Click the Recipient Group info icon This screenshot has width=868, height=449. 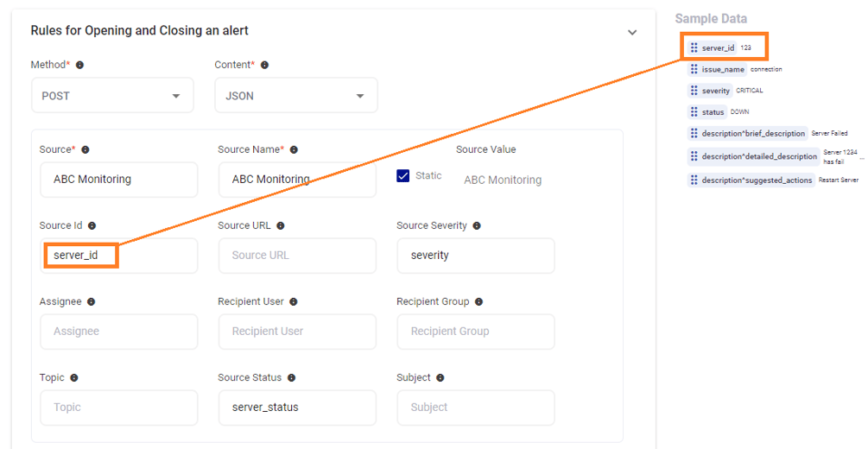pyautogui.click(x=478, y=301)
